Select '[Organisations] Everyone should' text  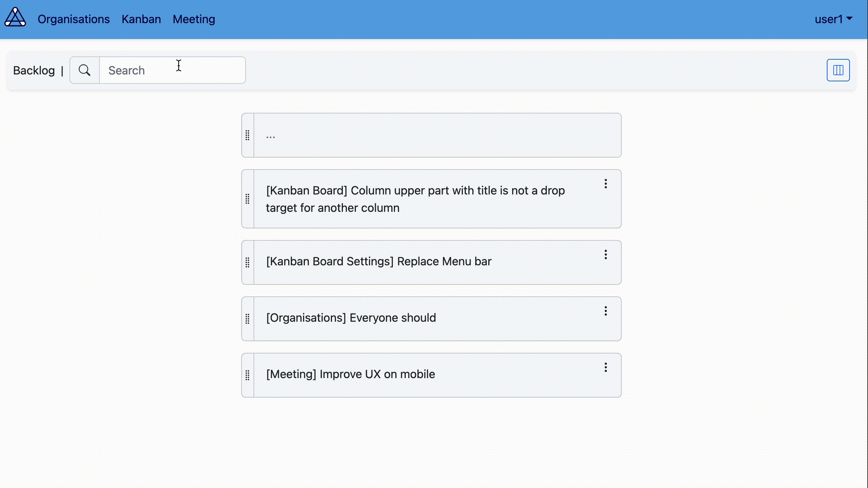coord(351,318)
